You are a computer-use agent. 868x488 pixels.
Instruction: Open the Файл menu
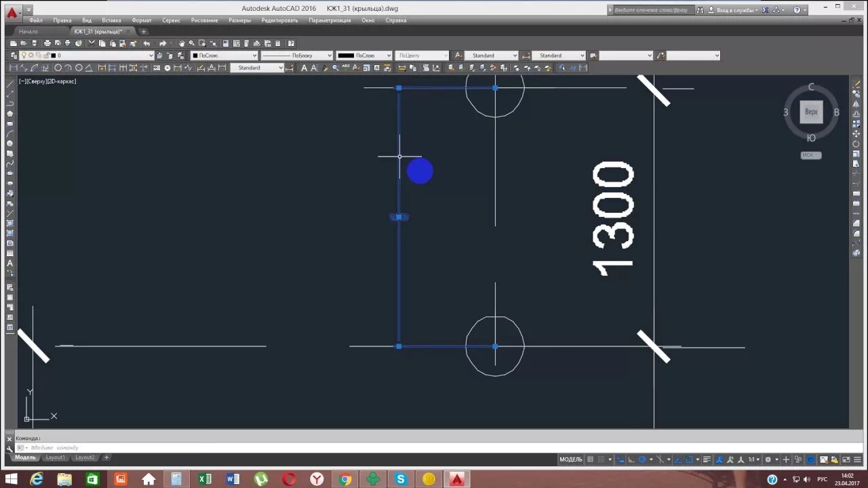[x=36, y=20]
